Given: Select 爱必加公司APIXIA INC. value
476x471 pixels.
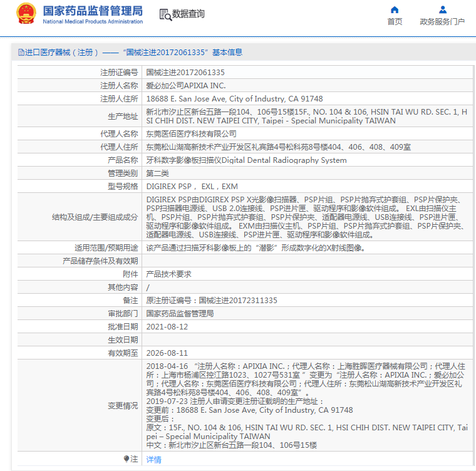Looking at the screenshot, I should pos(186,86).
